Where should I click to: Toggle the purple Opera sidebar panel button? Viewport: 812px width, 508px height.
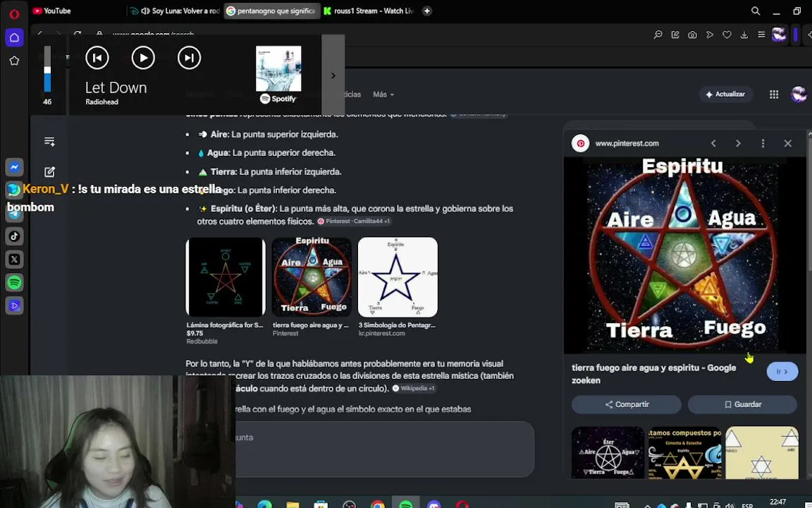795,35
